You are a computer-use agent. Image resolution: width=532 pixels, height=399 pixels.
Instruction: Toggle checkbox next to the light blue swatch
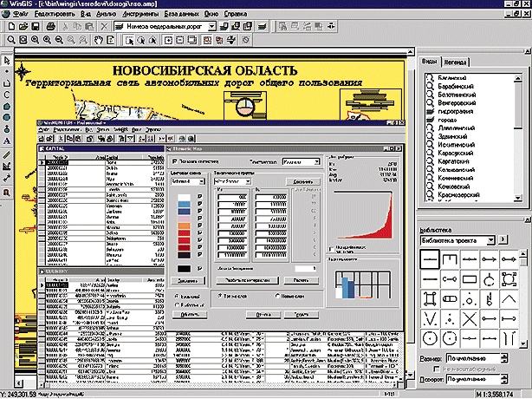tap(200, 204)
